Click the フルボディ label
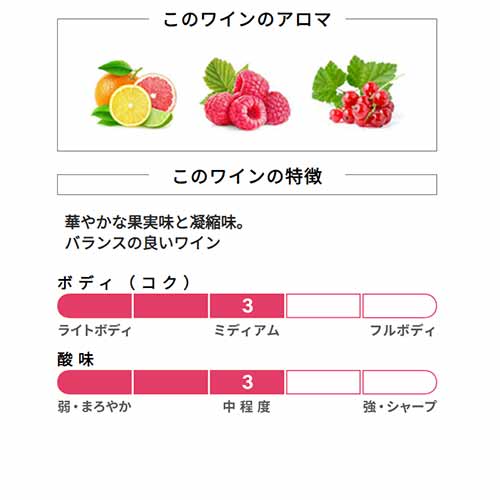This screenshot has height=500, width=500. (x=403, y=330)
